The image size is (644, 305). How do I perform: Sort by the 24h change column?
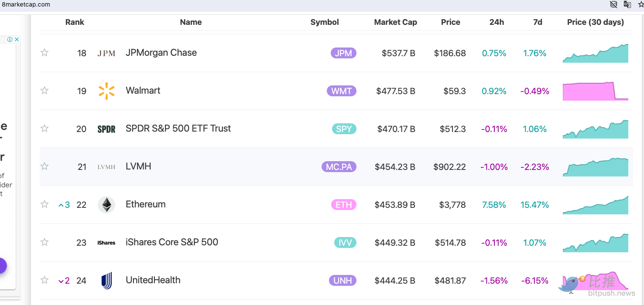point(497,22)
